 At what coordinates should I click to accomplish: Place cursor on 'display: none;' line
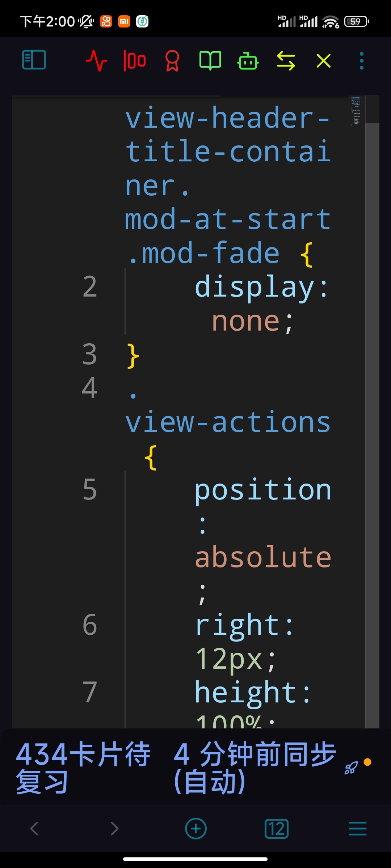tap(261, 303)
